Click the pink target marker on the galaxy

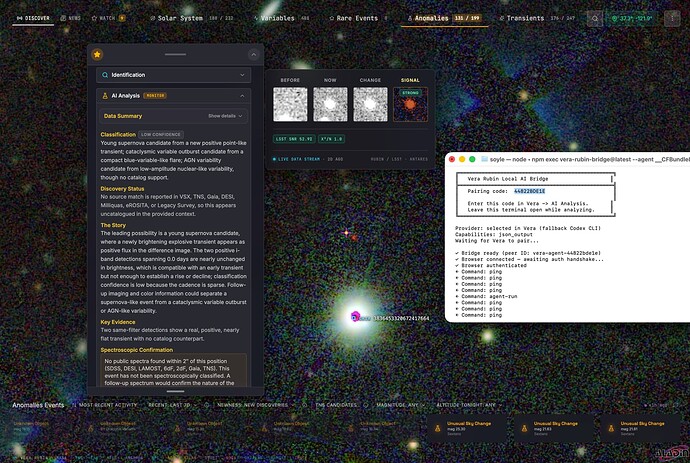point(355,316)
